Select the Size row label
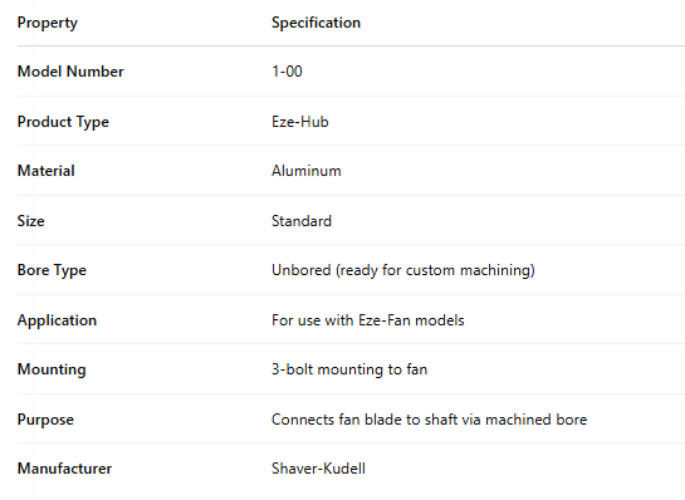The width and height of the screenshot is (685, 500). [31, 221]
